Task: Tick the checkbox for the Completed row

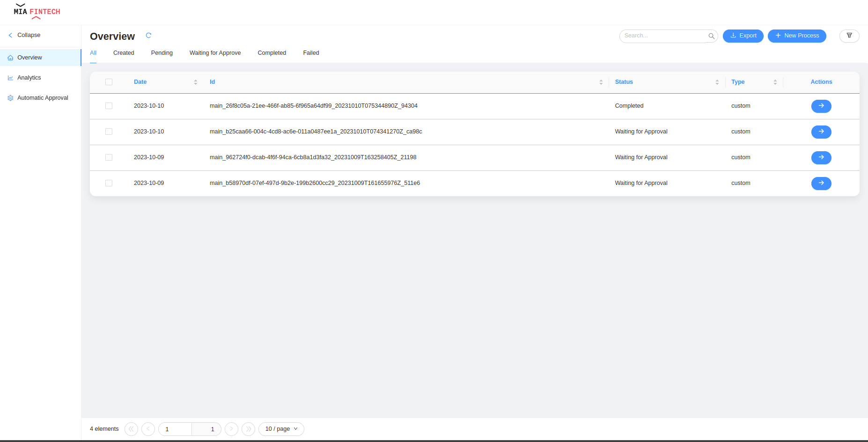Action: pyautogui.click(x=109, y=106)
